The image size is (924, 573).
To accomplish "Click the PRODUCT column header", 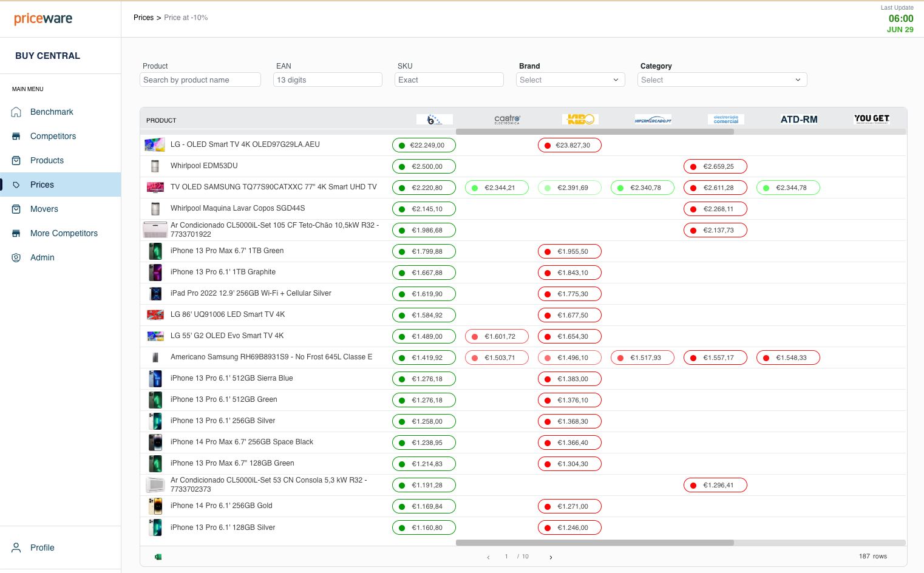I will tap(161, 120).
